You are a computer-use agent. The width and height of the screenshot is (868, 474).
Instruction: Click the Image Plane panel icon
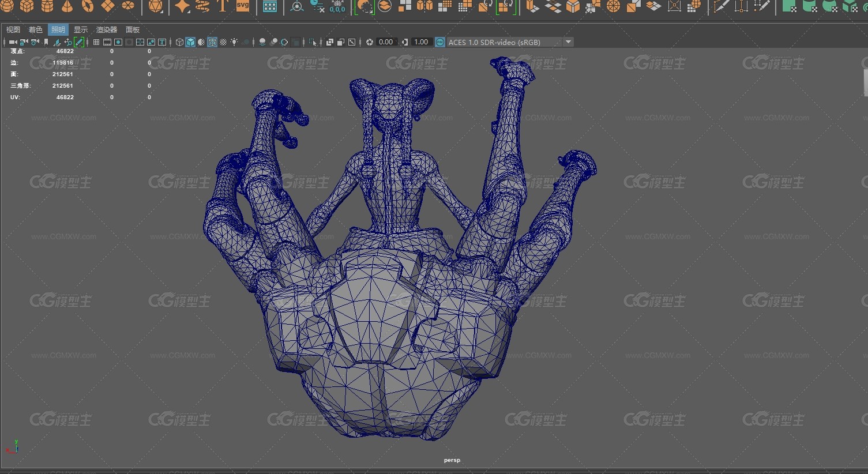[57, 42]
